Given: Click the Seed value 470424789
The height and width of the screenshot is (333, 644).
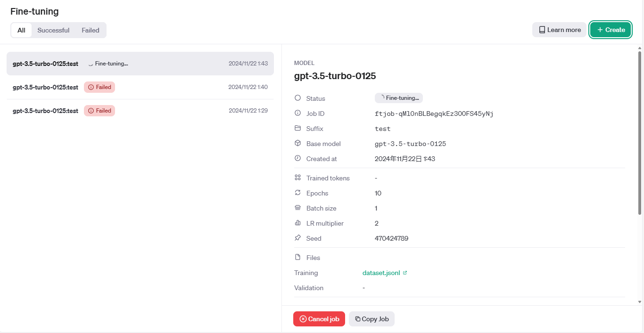Looking at the screenshot, I should pos(391,238).
